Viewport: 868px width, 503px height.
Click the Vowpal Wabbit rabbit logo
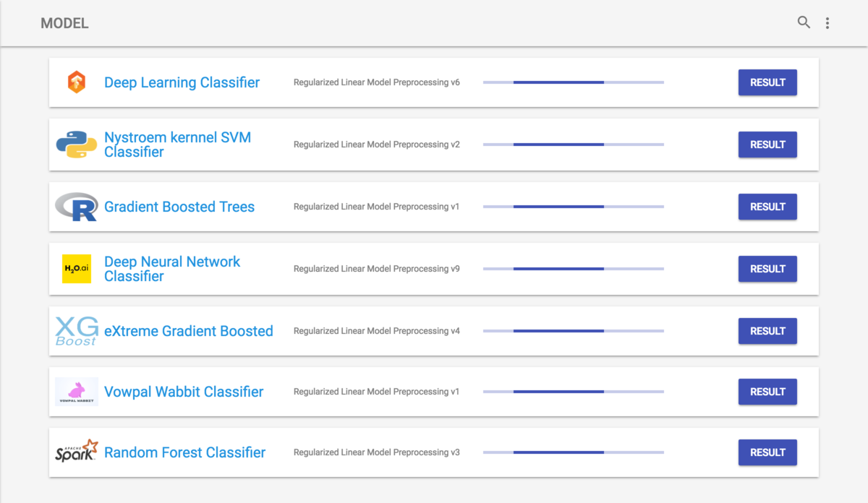pos(77,392)
